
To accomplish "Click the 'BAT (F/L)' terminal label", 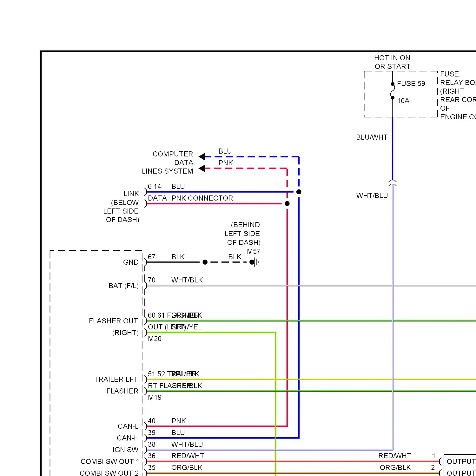I will coord(123,286).
